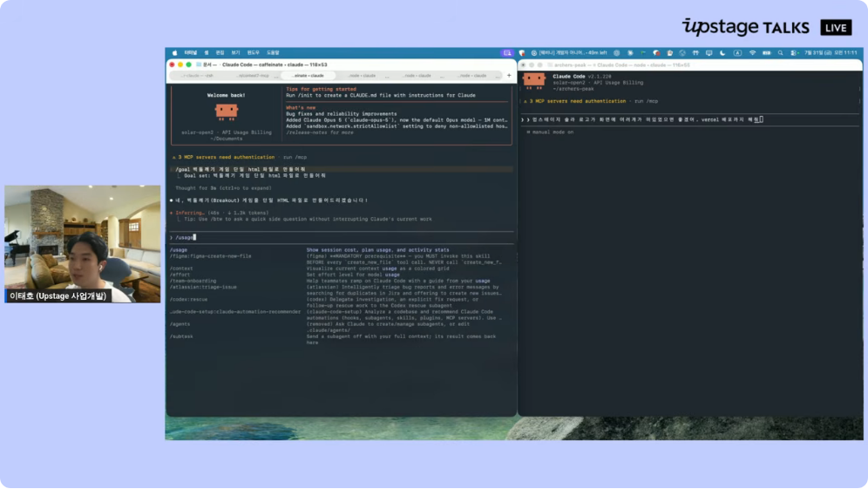Click the battery status icon
Image resolution: width=868 pixels, height=489 pixels.
(x=767, y=53)
